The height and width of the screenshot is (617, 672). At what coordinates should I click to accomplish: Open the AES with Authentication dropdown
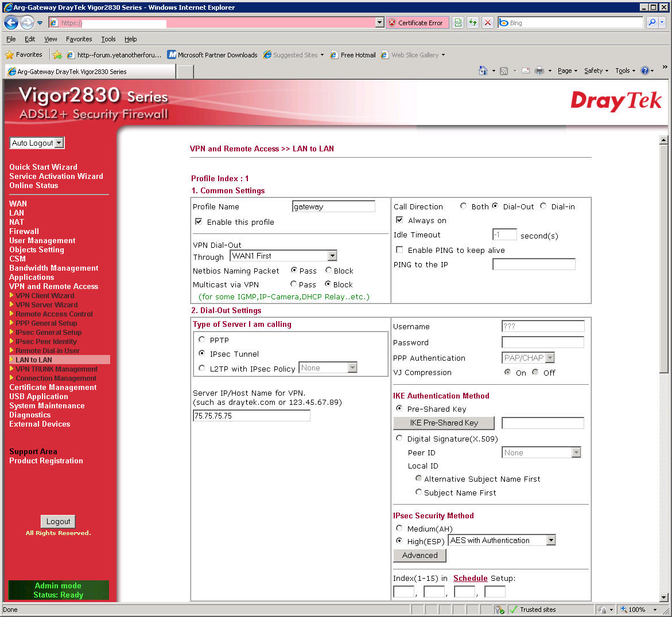tap(502, 540)
